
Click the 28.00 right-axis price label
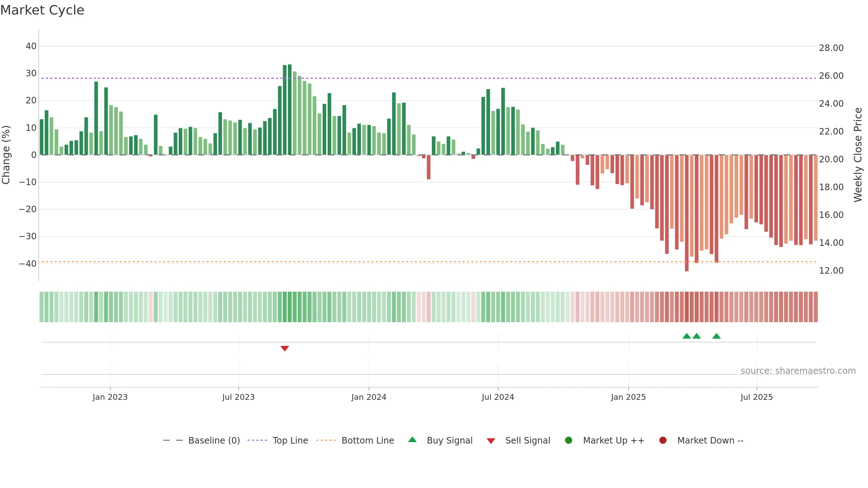click(831, 48)
